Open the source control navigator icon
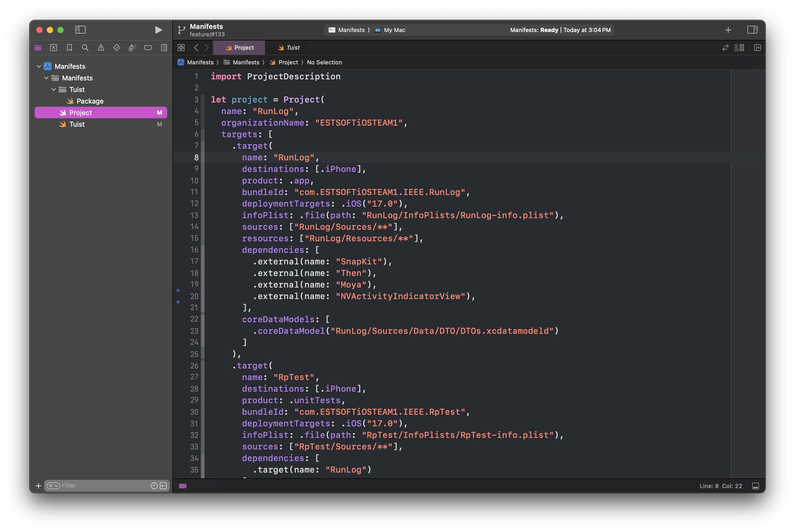 coord(54,48)
